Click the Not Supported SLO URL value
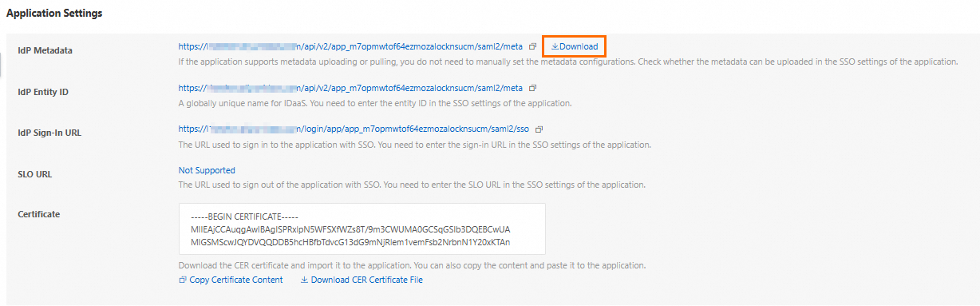The width and height of the screenshot is (980, 306). tap(207, 170)
